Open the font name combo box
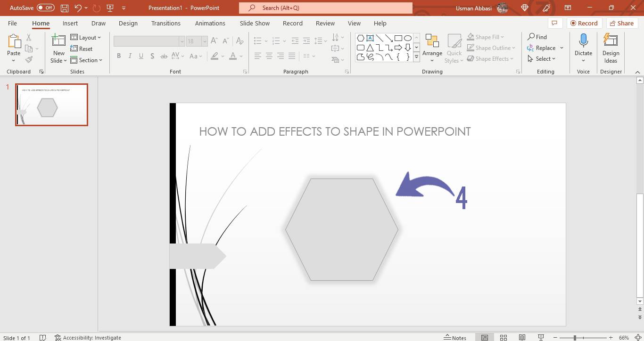Viewport: 644px width, 341px height. (149, 41)
